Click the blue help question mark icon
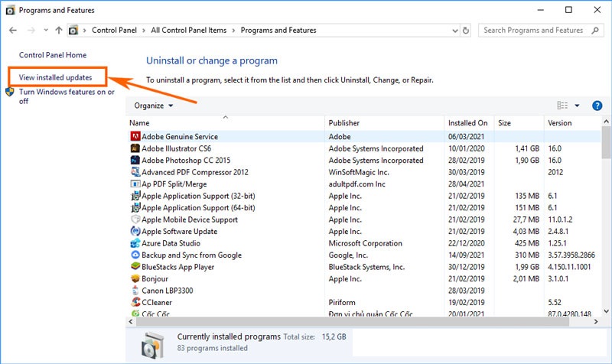Screen dimensions: 612x364 click(597, 106)
